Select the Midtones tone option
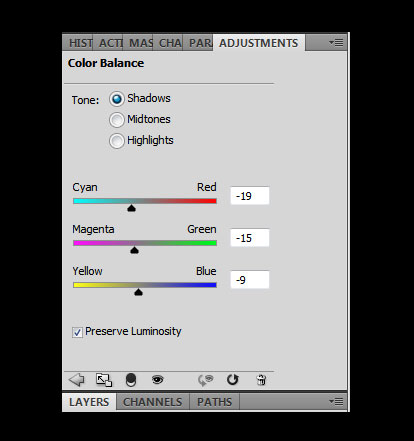This screenshot has width=414, height=441. click(117, 120)
